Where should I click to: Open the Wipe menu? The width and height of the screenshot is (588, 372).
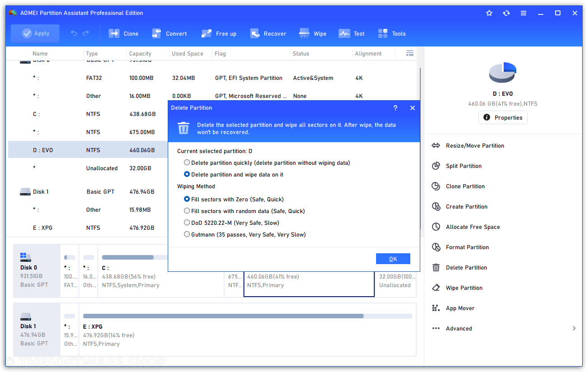(312, 33)
